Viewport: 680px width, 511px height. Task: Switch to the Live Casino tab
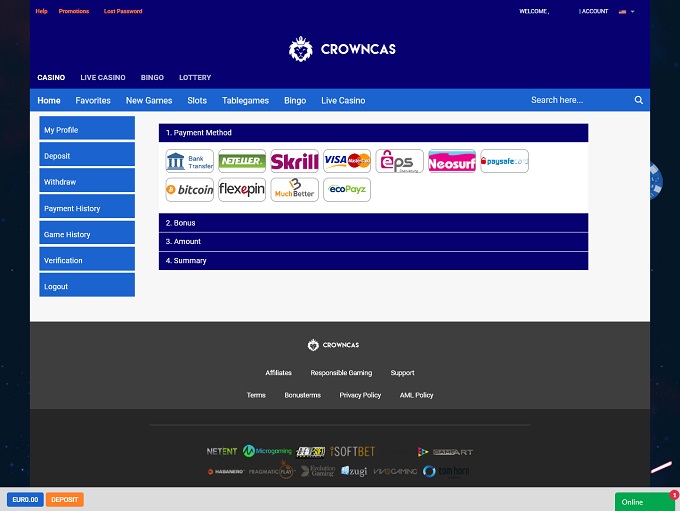tap(103, 77)
